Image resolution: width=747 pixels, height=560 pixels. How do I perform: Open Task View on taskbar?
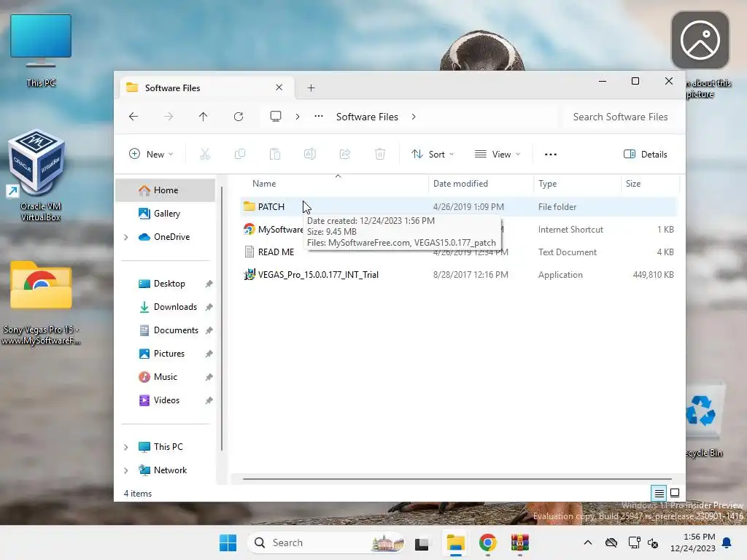click(422, 543)
